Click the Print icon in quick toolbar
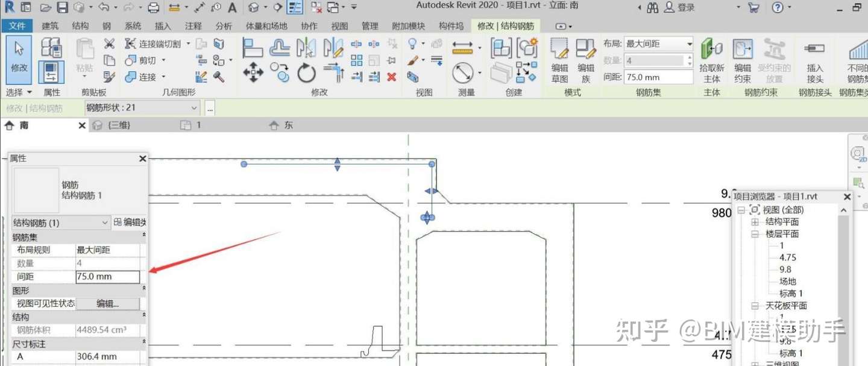Screen dimensions: 868x366 coord(154,8)
